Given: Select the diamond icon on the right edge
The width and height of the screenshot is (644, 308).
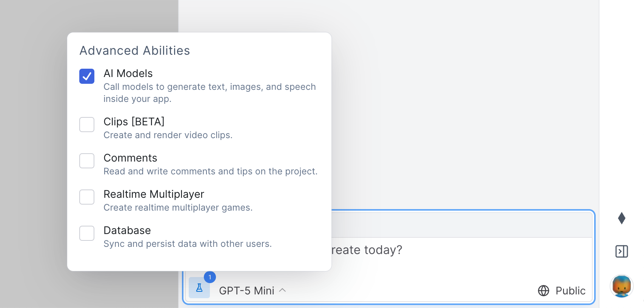Looking at the screenshot, I should tap(622, 218).
